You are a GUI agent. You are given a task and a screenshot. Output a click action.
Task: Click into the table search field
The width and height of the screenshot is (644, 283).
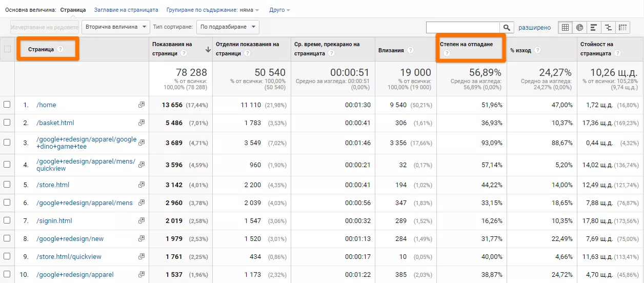pyautogui.click(x=463, y=28)
